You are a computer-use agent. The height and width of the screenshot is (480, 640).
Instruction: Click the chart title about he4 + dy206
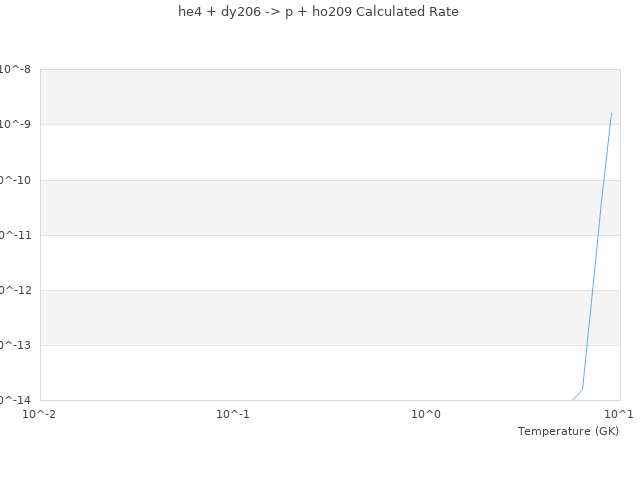318,12
